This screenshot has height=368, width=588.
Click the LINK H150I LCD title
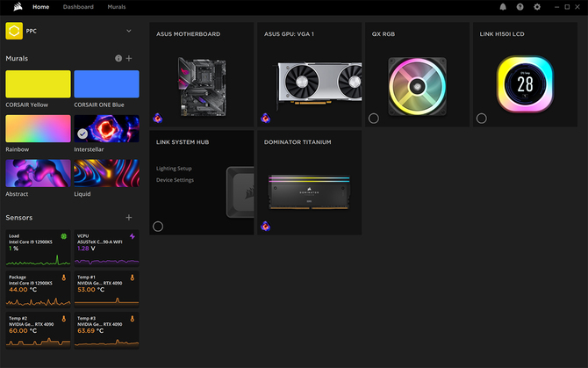pyautogui.click(x=502, y=34)
